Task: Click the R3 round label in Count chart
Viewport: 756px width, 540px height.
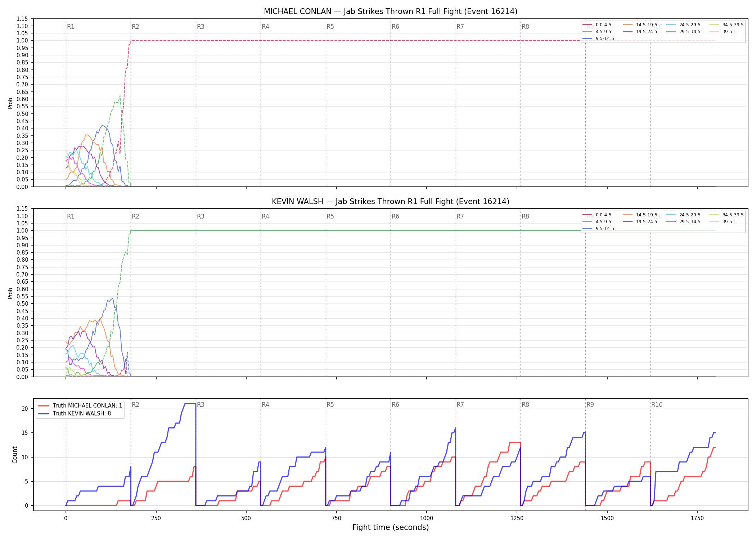Action: (201, 405)
